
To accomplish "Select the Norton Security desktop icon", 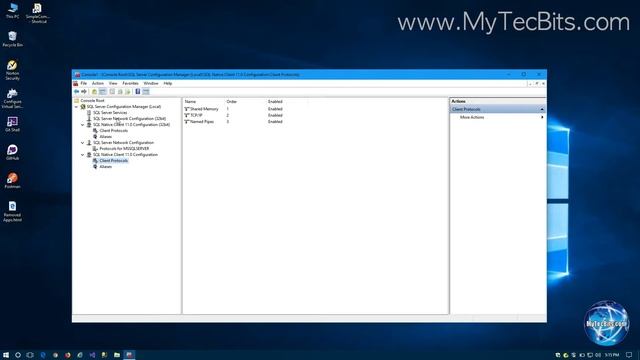I will click(x=12, y=70).
